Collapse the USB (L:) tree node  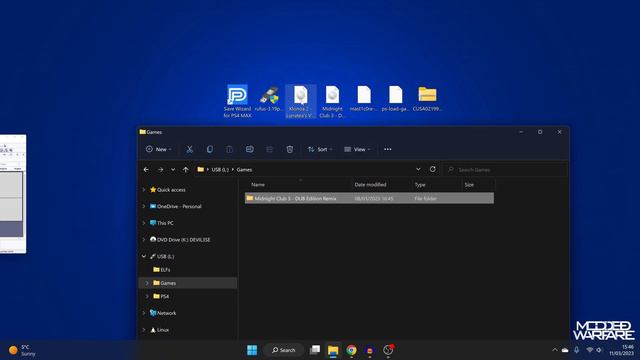pyautogui.click(x=144, y=256)
